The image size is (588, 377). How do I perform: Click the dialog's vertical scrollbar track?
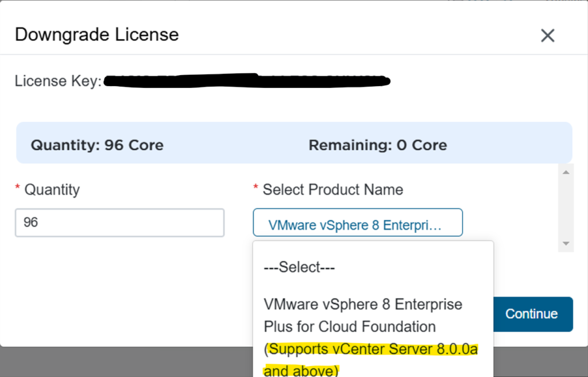[x=566, y=207]
